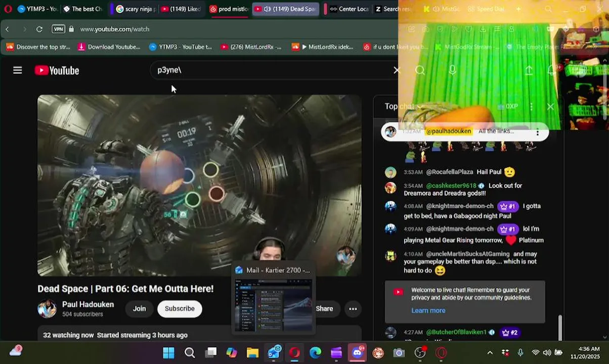
Task: Open Task View on taskbar
Action: pos(211,352)
